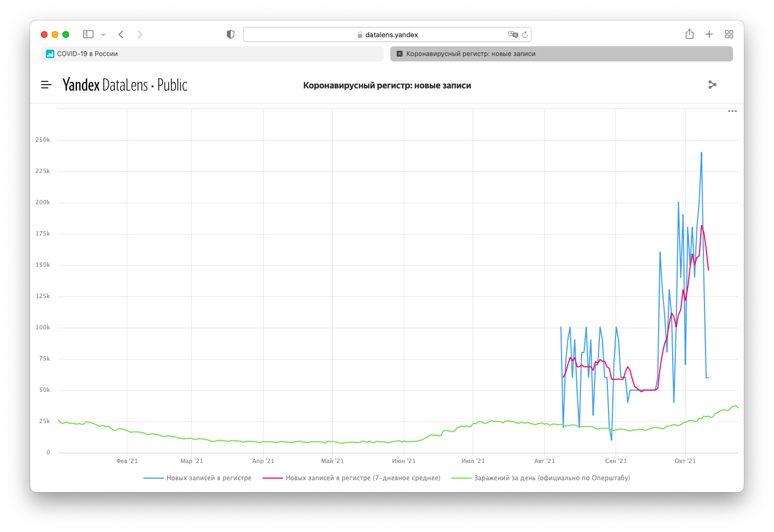
Task: Click the y-axis label 50k
Action: tap(44, 390)
